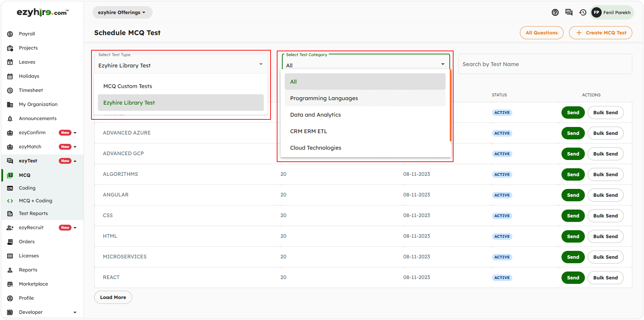This screenshot has height=320, width=644.
Task: Click Send for ADVANCED AZURE test
Action: click(x=573, y=133)
